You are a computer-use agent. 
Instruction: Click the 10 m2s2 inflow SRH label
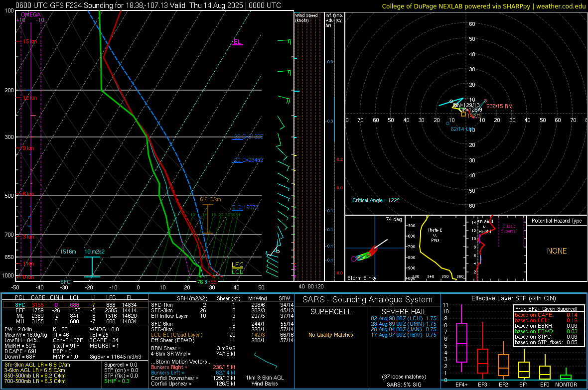tap(94, 252)
